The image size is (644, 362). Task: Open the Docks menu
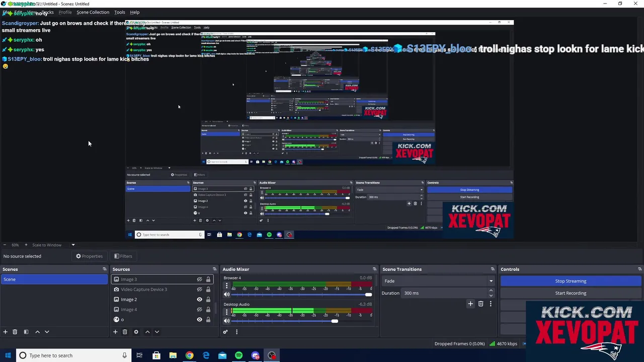[x=47, y=12]
